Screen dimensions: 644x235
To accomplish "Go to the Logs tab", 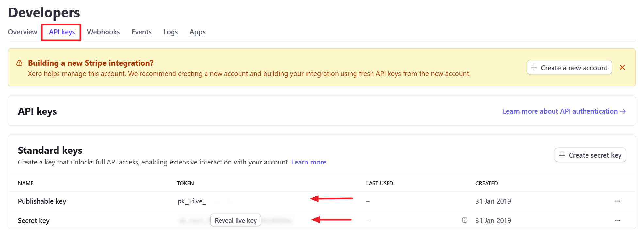I will pyautogui.click(x=171, y=32).
